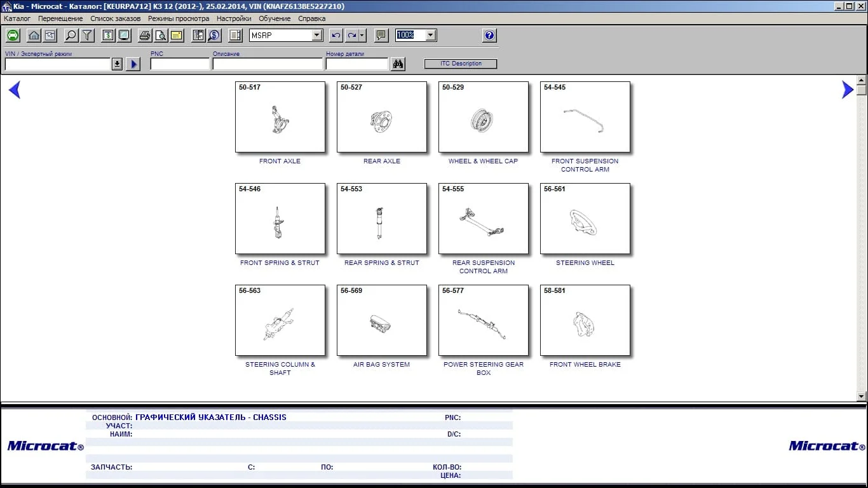The image size is (868, 488).
Task: Click the Номер детали input field
Action: coord(356,64)
